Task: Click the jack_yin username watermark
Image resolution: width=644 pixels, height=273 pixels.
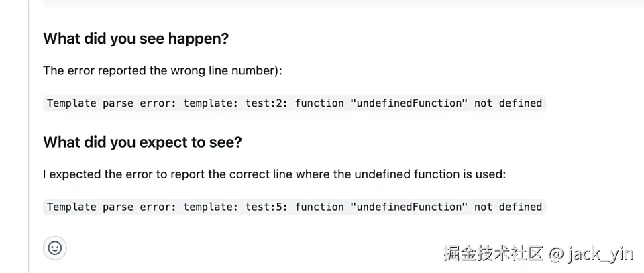Action: click(600, 253)
